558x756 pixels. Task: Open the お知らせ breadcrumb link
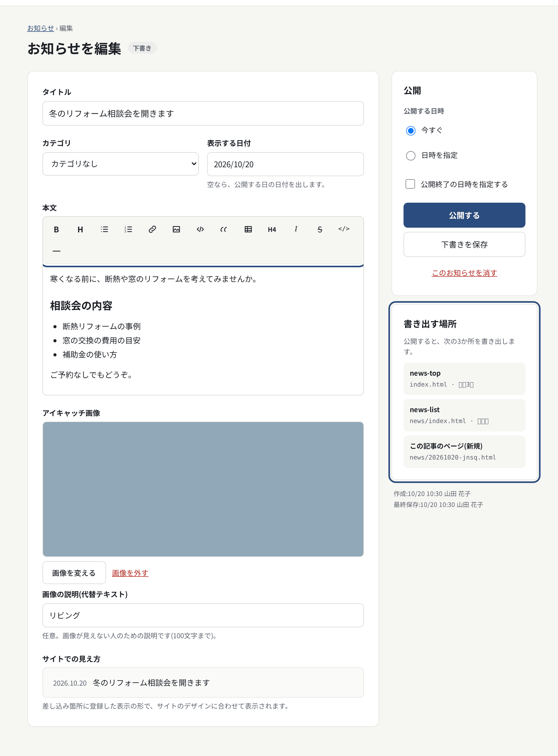41,28
